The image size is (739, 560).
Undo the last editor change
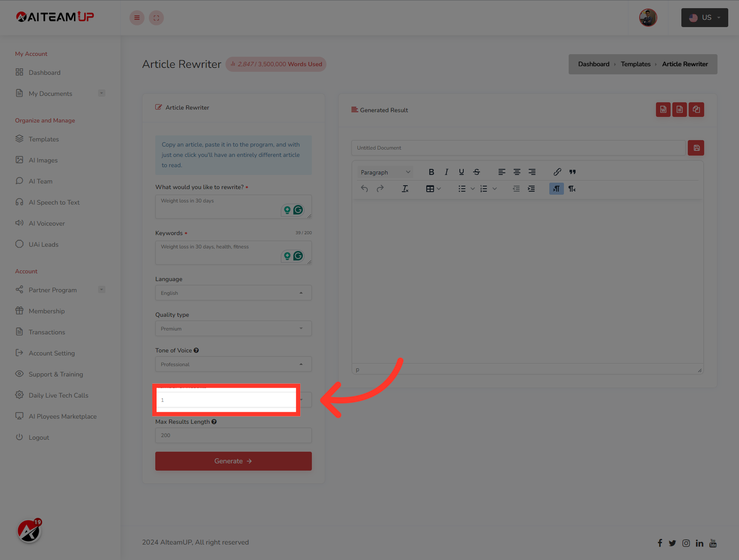tap(364, 188)
